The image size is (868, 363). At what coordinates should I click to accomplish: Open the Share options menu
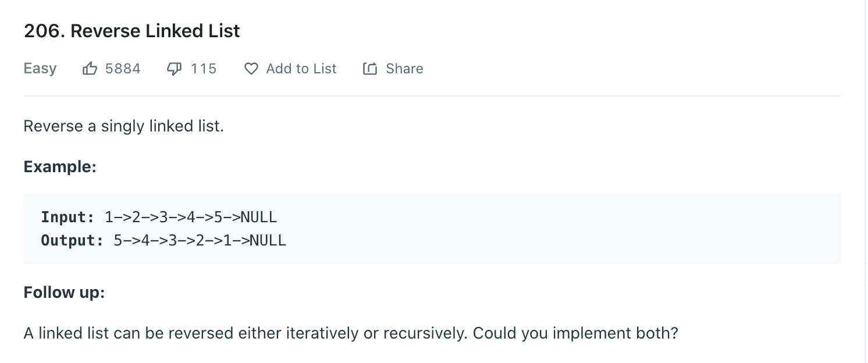(x=393, y=69)
